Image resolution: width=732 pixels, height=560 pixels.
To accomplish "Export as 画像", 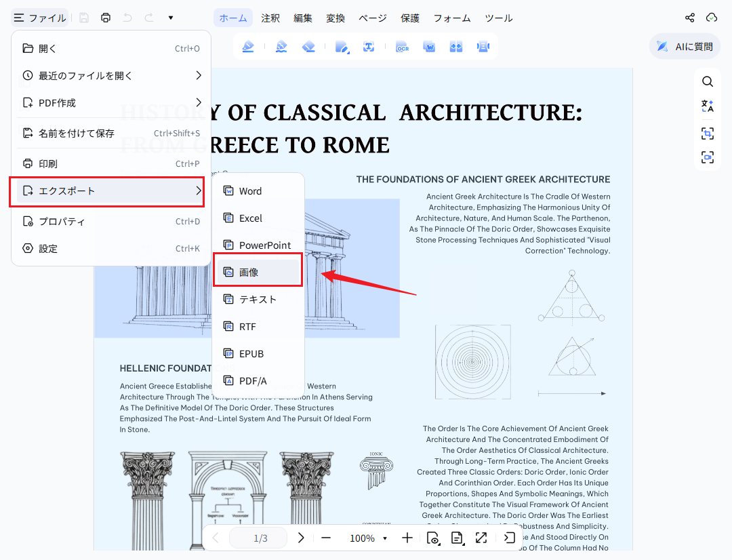I will pyautogui.click(x=258, y=273).
